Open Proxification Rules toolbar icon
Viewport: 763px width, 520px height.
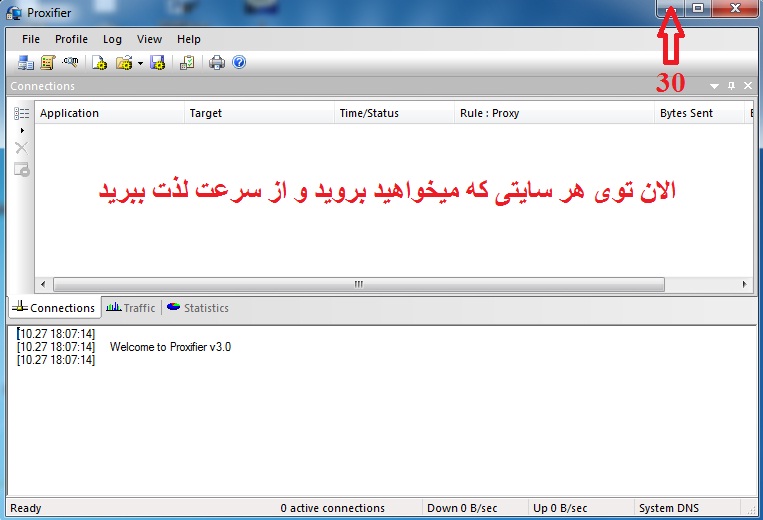(48, 63)
